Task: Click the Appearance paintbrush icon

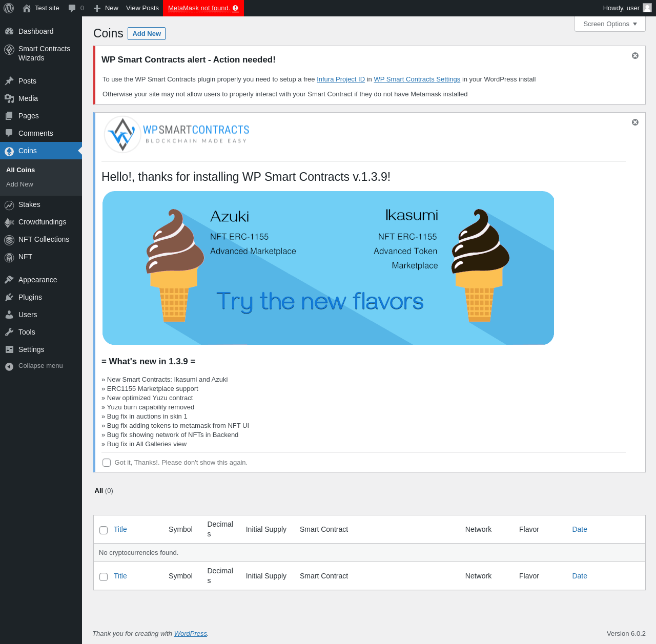Action: pyautogui.click(x=9, y=280)
